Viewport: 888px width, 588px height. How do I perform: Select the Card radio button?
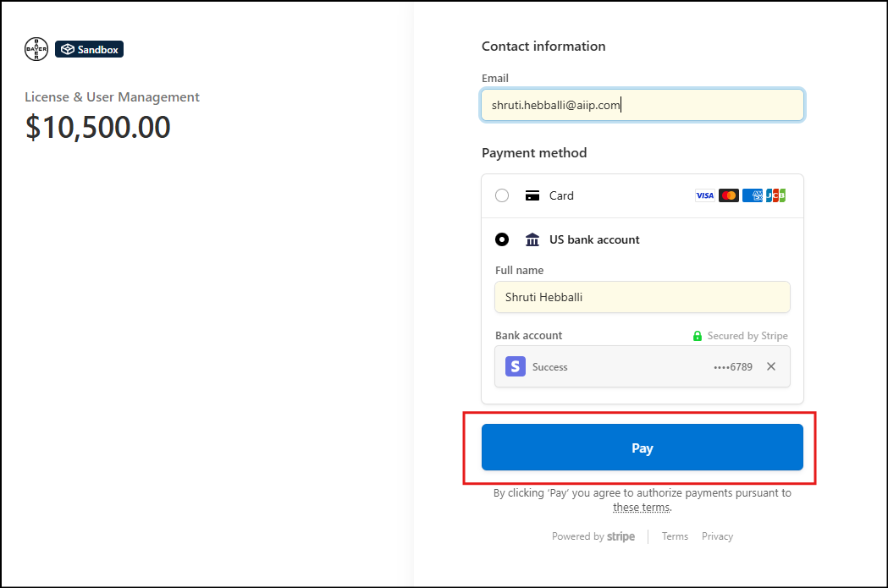point(502,195)
